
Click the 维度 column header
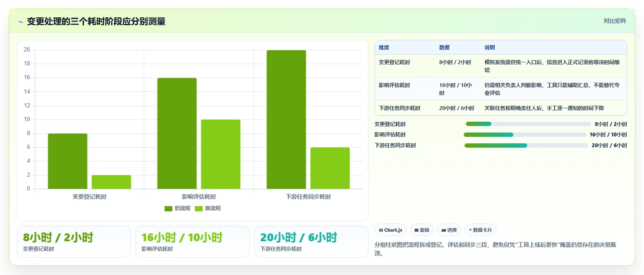click(384, 48)
